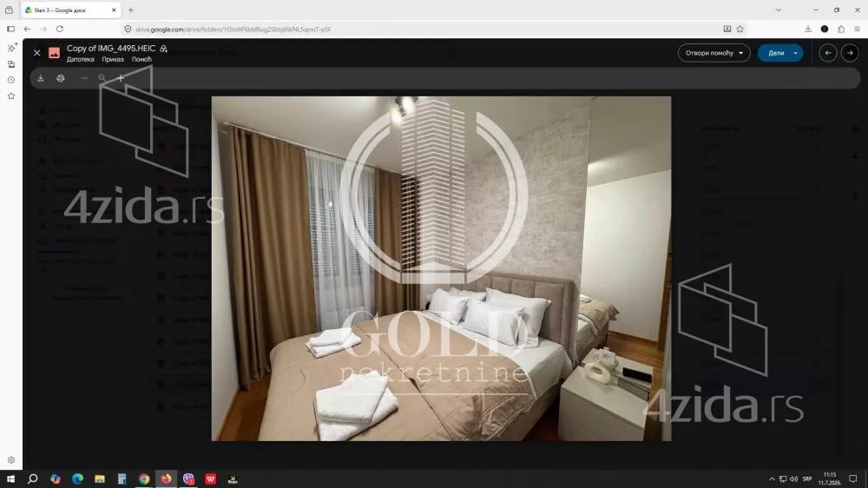The height and width of the screenshot is (488, 868).
Task: Open the Дели button arrow dropdown
Action: tap(795, 53)
